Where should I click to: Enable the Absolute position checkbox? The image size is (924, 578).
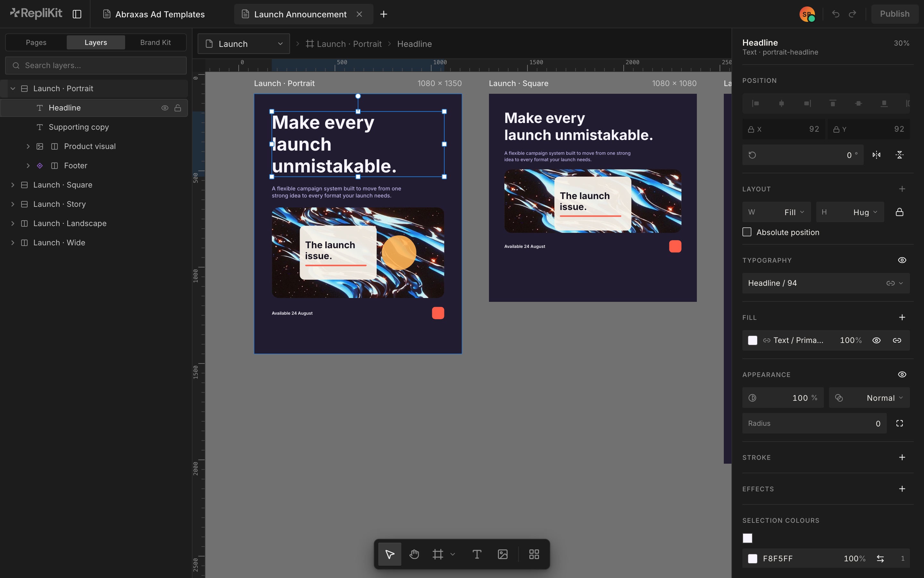[747, 232]
